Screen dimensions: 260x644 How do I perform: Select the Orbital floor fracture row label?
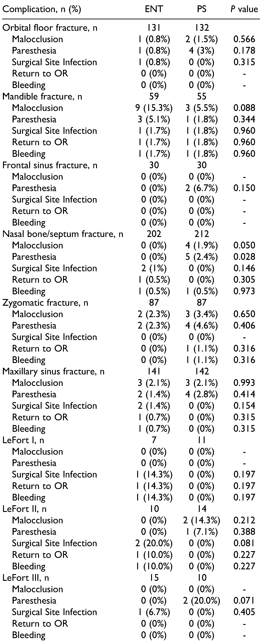[x=50, y=28]
